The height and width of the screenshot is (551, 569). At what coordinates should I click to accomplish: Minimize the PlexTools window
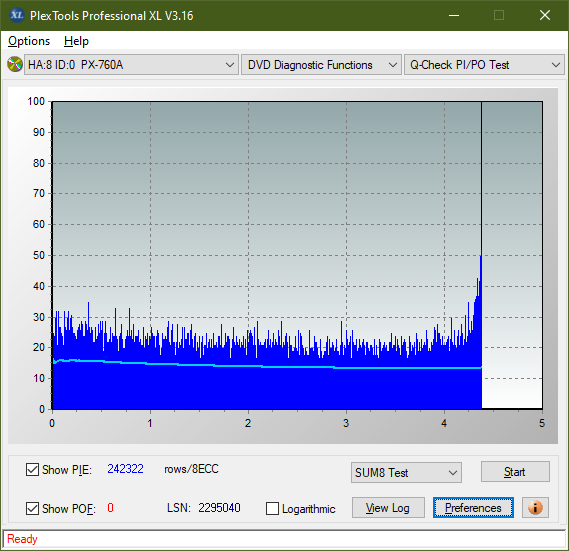tap(454, 15)
